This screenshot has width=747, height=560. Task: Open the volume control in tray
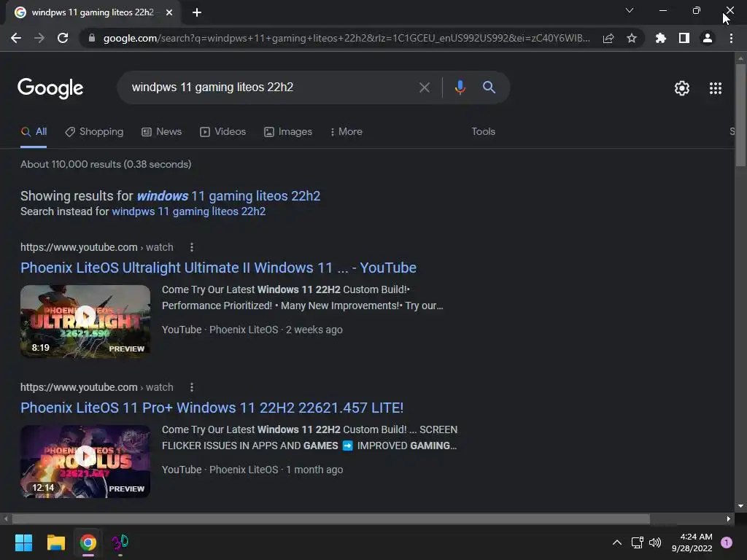(655, 542)
